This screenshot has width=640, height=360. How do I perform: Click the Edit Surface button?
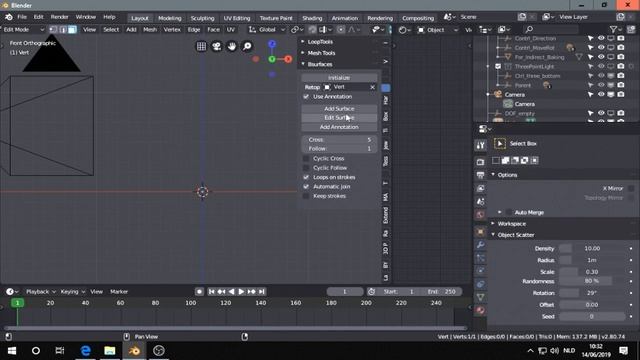pyautogui.click(x=339, y=118)
